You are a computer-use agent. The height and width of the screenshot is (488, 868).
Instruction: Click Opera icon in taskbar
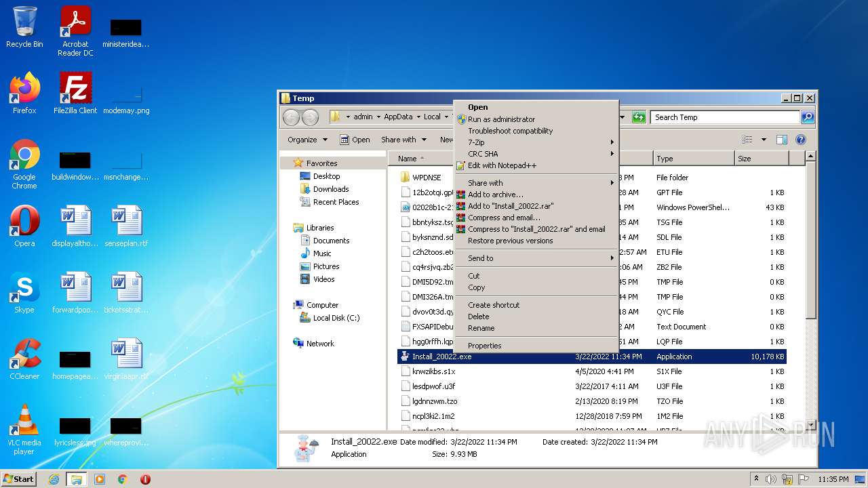point(145,479)
